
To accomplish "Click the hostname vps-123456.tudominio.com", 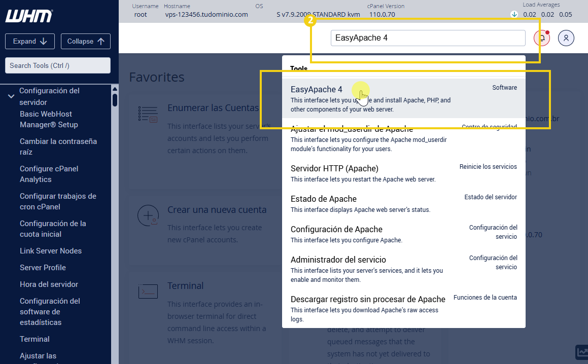I will coord(206,14).
